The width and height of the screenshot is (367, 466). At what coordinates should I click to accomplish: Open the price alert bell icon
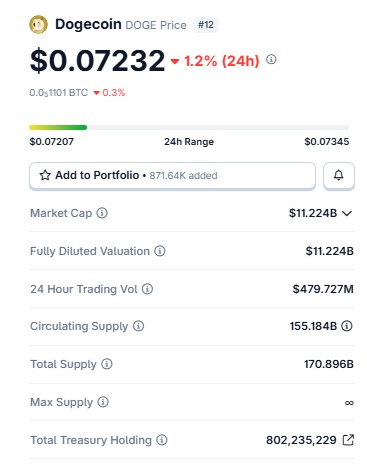tap(339, 175)
